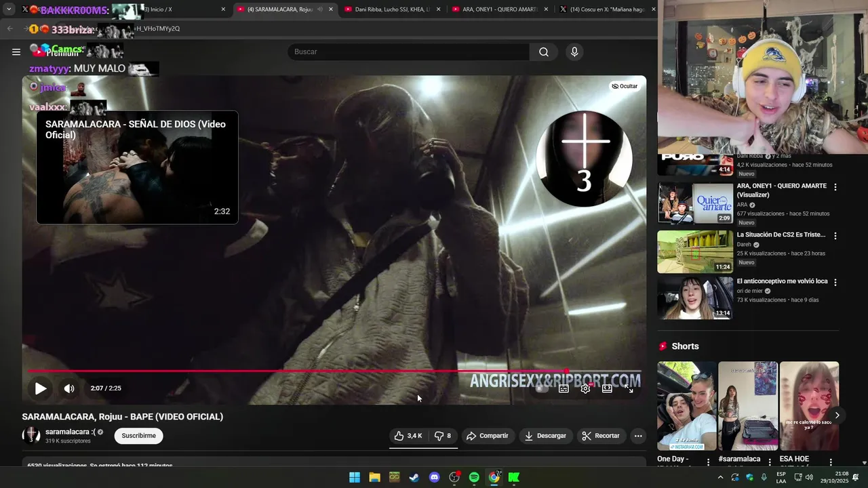The image size is (868, 488).
Task: Click the Recortar clip button
Action: tap(601, 436)
